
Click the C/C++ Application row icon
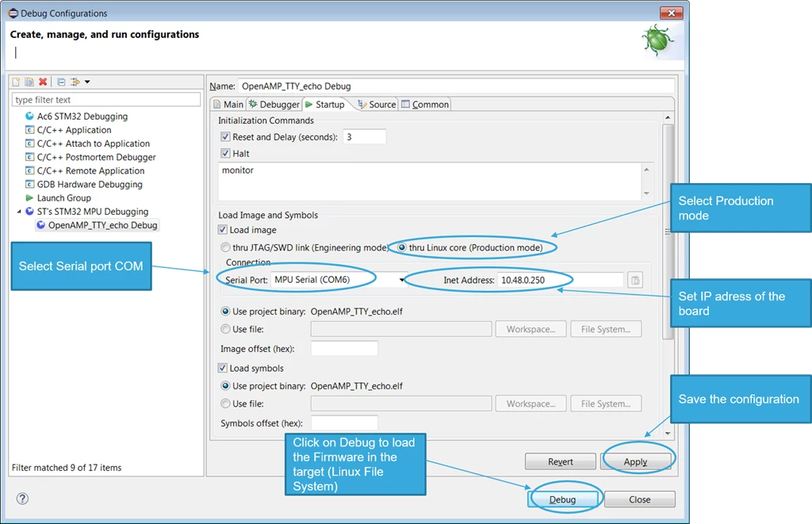click(29, 129)
